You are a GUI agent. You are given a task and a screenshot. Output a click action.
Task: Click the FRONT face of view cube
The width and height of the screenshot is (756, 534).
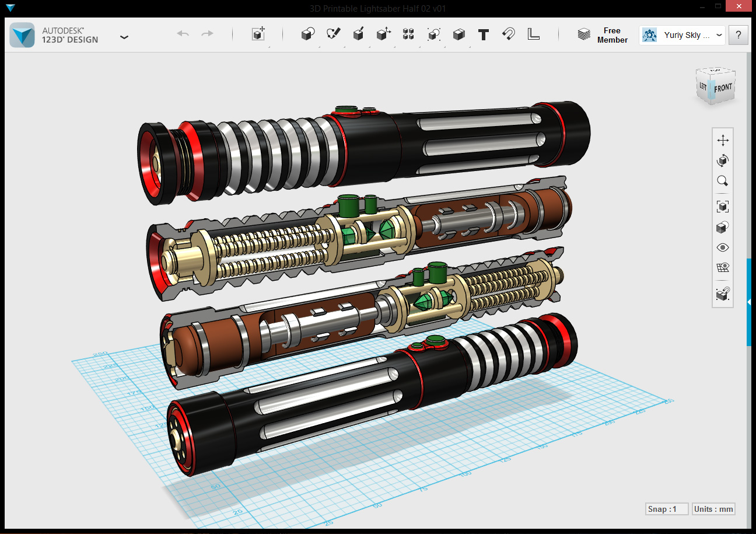723,88
